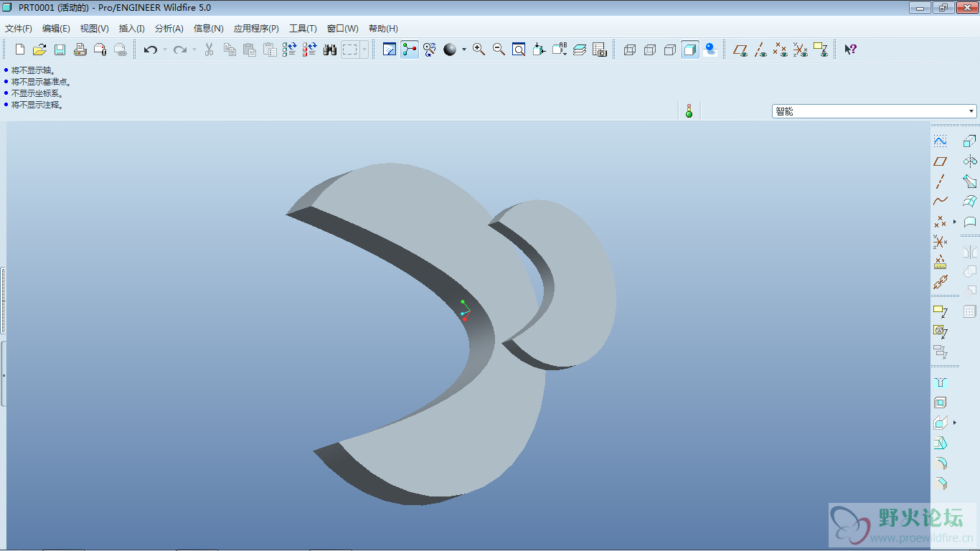Click the Zoom Out magnifier
This screenshot has height=551, width=980.
pos(499,50)
